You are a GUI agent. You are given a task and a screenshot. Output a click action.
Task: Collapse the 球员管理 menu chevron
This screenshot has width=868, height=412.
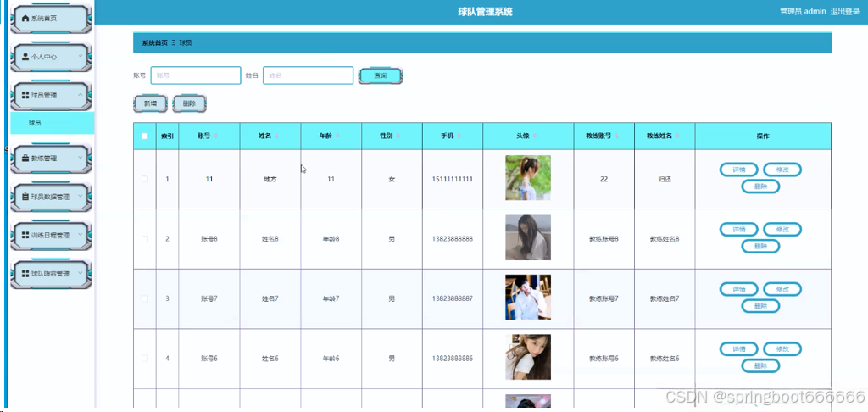81,95
